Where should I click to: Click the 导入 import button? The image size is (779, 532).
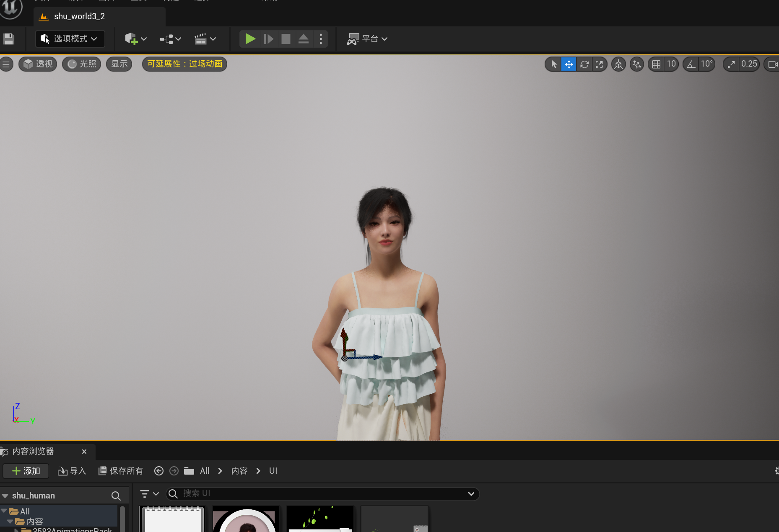coord(72,471)
